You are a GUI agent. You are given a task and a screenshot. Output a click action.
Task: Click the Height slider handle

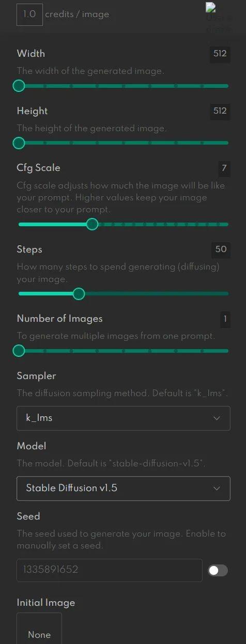click(19, 143)
